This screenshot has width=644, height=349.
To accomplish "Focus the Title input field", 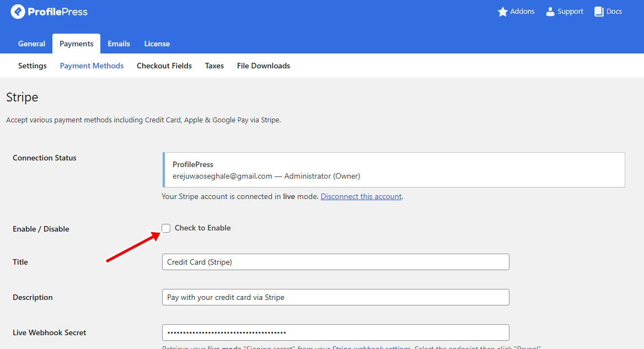I will pos(335,262).
